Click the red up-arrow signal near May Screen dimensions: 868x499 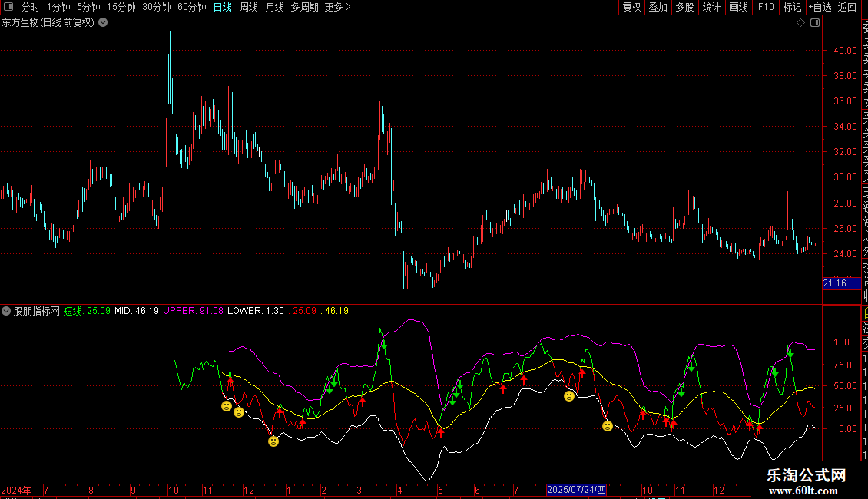441,432
